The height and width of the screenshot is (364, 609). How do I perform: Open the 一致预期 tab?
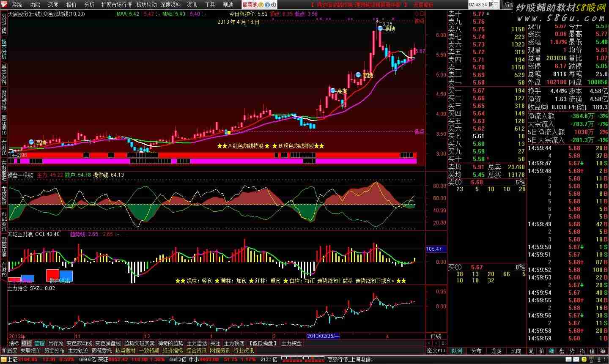[149, 350]
